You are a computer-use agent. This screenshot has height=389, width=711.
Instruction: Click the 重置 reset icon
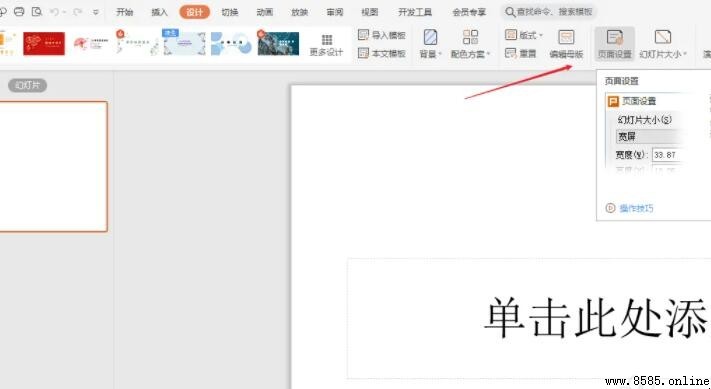(x=511, y=53)
